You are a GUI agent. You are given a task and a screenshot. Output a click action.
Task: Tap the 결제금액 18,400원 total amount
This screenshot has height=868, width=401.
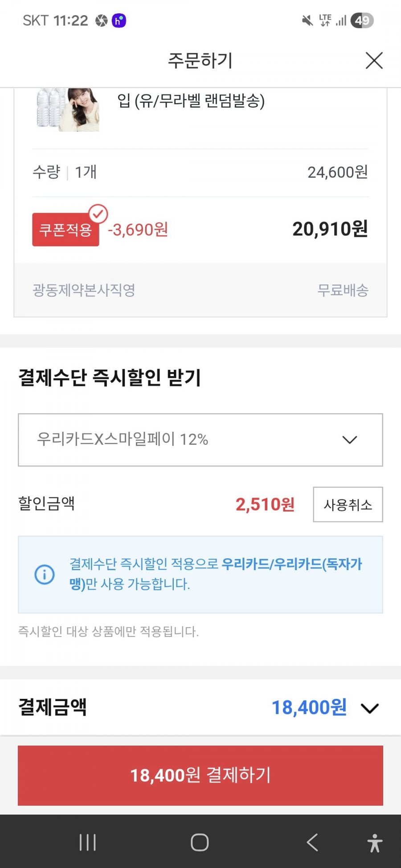(309, 707)
